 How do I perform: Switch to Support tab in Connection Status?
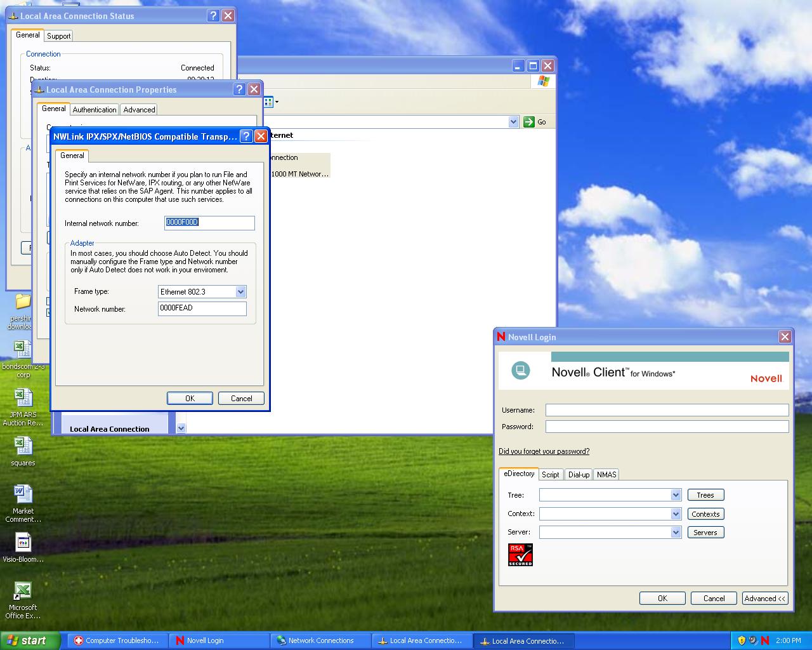(x=59, y=36)
